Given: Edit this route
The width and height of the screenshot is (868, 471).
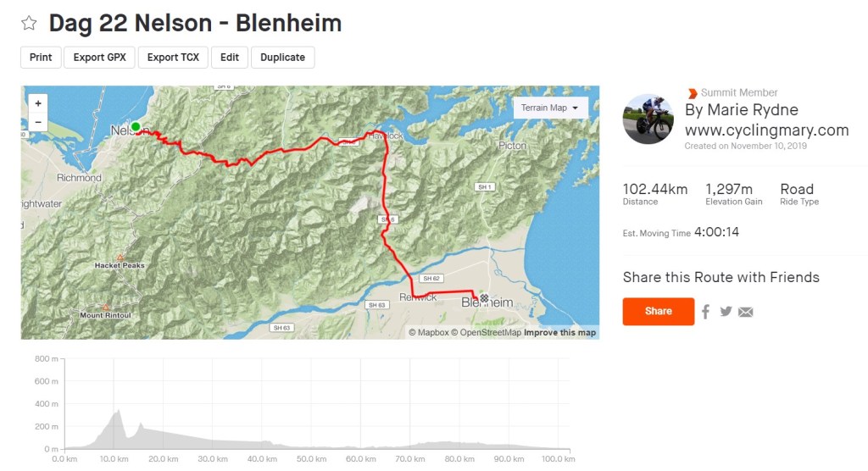Looking at the screenshot, I should [x=229, y=58].
